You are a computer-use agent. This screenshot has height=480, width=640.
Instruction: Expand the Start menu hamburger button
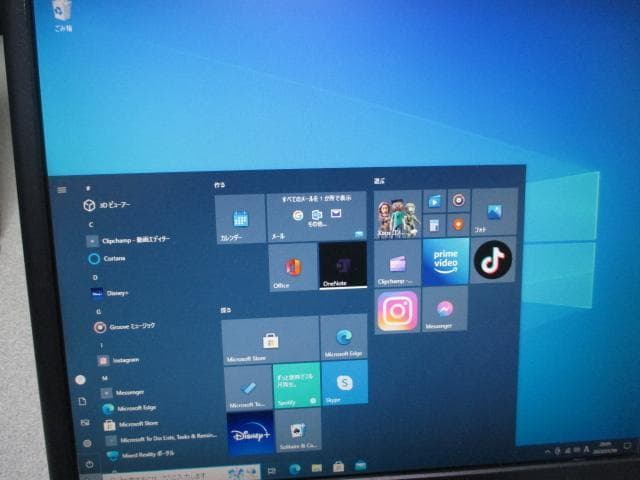62,190
